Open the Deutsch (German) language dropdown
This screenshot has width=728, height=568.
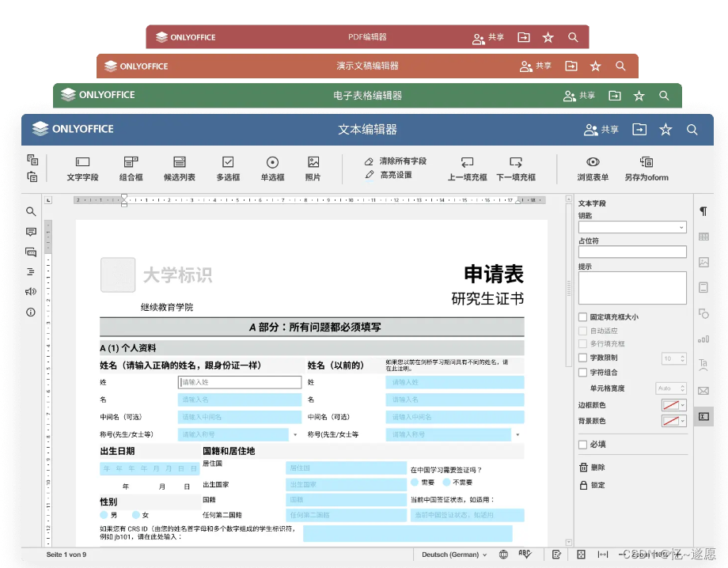pos(453,555)
